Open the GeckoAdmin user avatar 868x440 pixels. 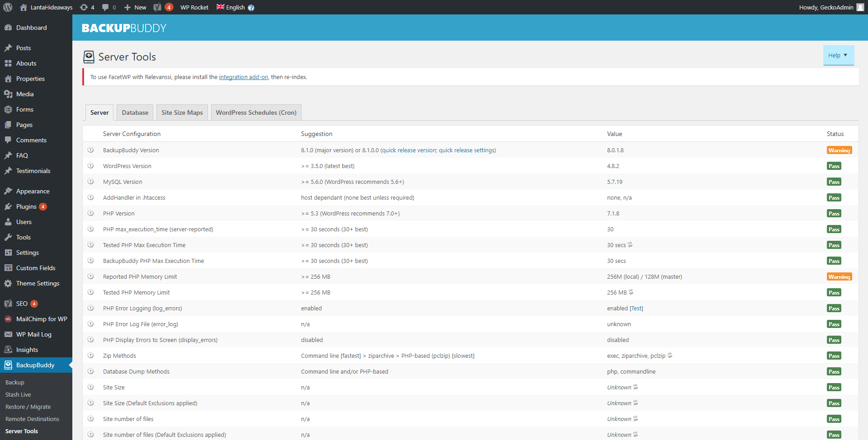tap(860, 7)
